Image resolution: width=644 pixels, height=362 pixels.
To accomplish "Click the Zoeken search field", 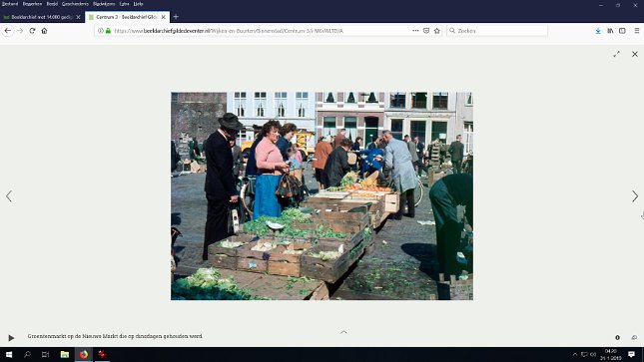I will click(x=497, y=31).
